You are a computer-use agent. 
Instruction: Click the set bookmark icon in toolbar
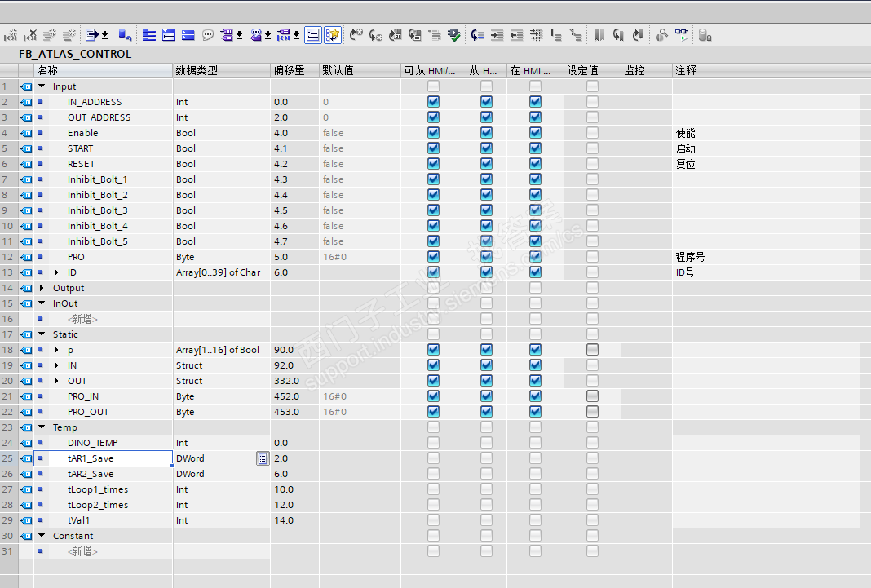599,35
